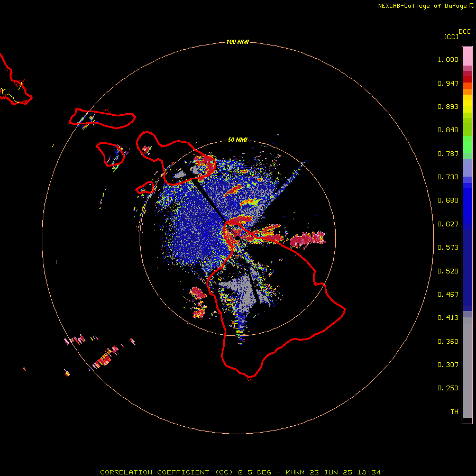
Task: Click the 0.467 value on the color scale
Action: 448,295
